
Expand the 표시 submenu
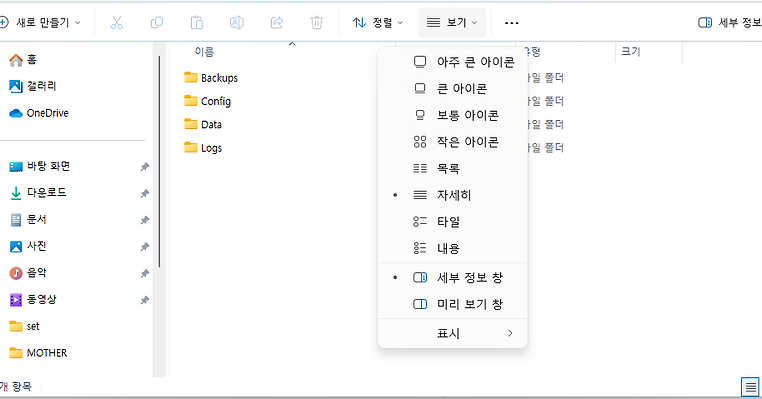pyautogui.click(x=452, y=333)
